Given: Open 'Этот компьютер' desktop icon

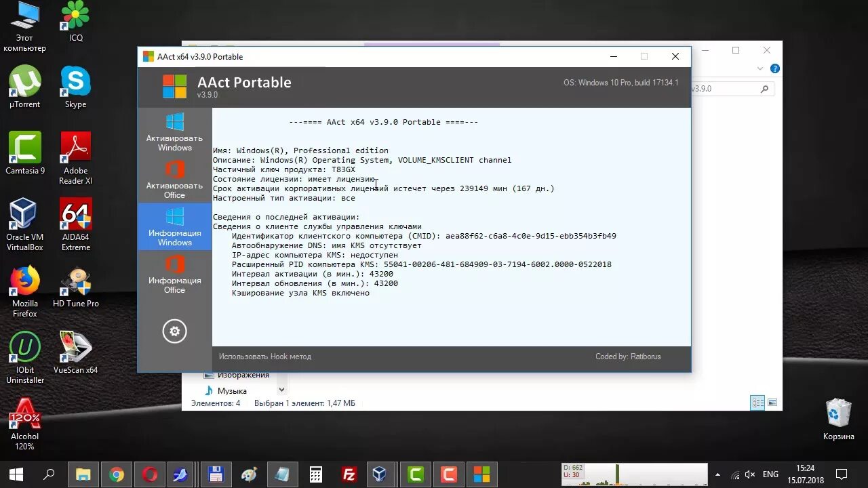Looking at the screenshot, I should [25, 27].
